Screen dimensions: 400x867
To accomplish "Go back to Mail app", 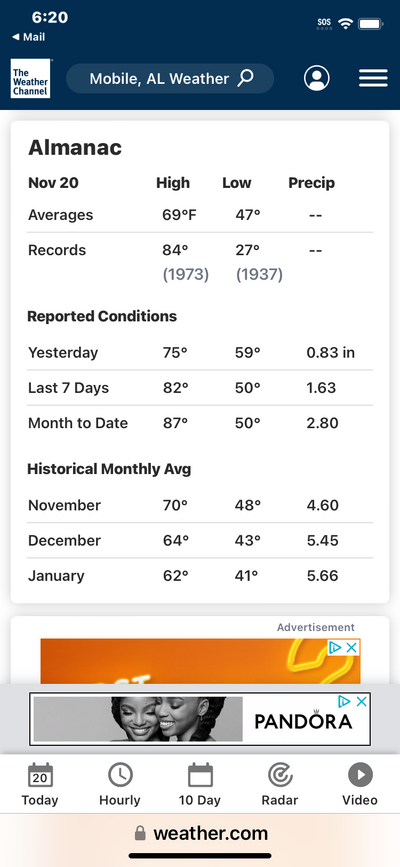I will tap(28, 37).
